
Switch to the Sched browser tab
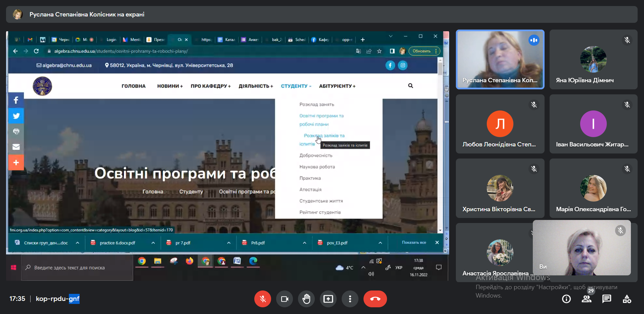[297, 40]
